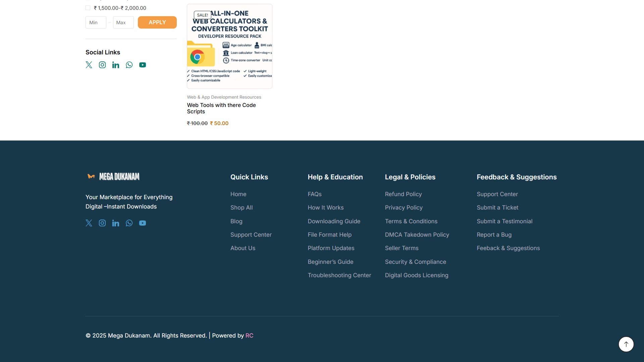Tick the ₹1,500.00-₹2,000.00 price checkbox
The height and width of the screenshot is (362, 644).
click(x=88, y=8)
